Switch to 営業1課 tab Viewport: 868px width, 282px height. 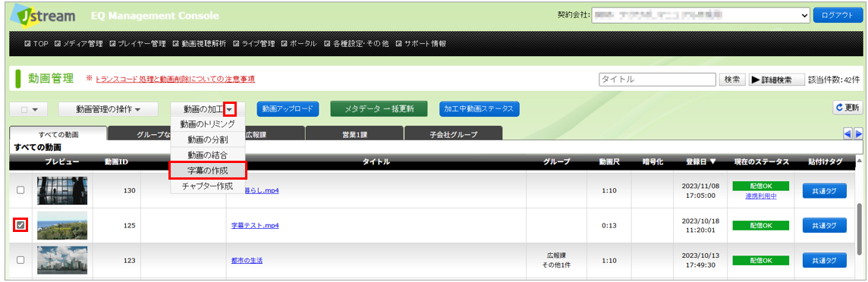coord(354,134)
